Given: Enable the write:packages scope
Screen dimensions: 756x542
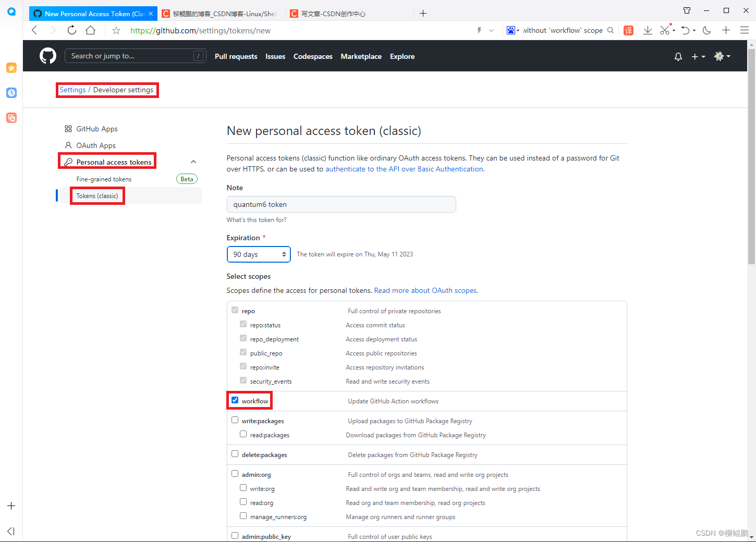Looking at the screenshot, I should pyautogui.click(x=235, y=419).
